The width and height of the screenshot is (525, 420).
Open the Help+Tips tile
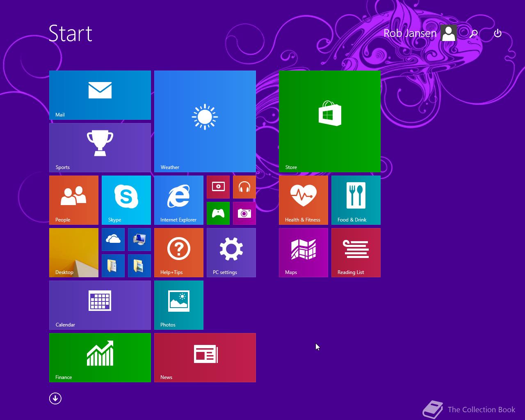179,253
